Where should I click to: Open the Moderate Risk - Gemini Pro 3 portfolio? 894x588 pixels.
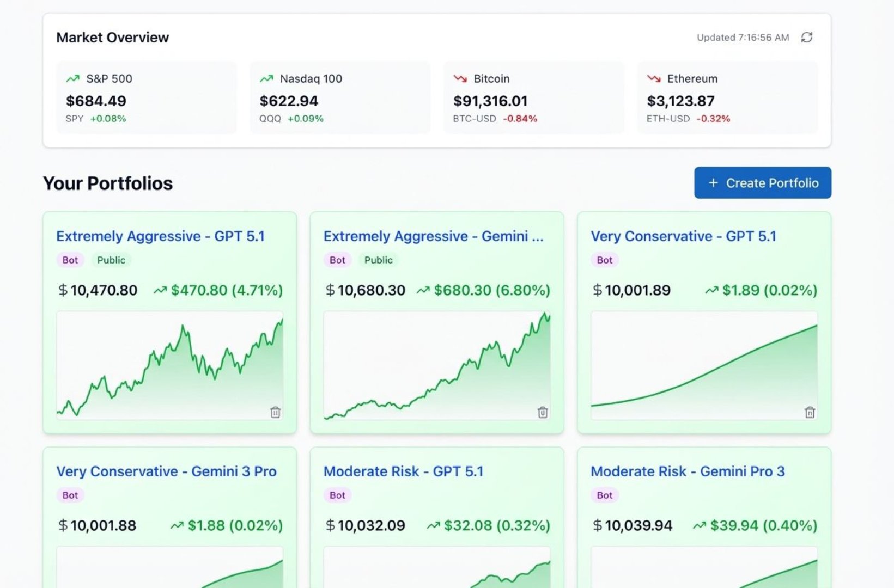(x=688, y=471)
